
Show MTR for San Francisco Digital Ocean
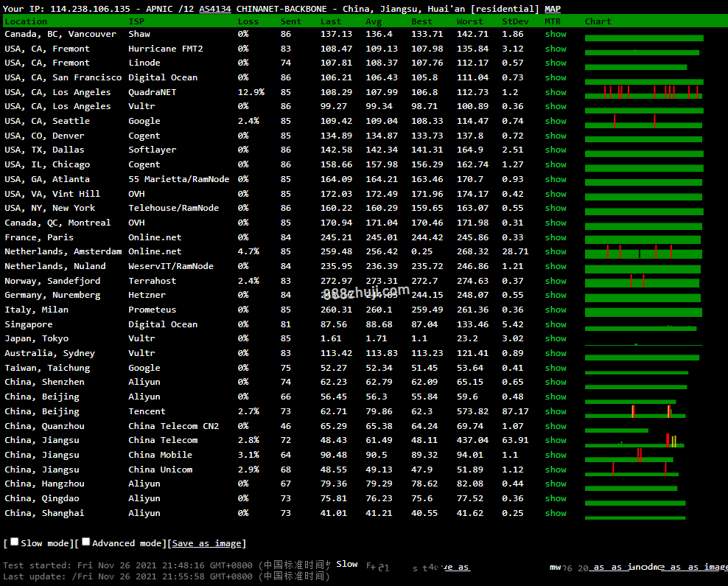(x=556, y=77)
